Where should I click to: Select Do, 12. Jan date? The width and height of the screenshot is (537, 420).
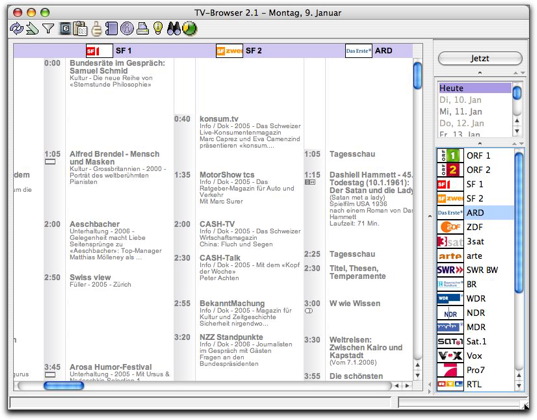coord(475,123)
